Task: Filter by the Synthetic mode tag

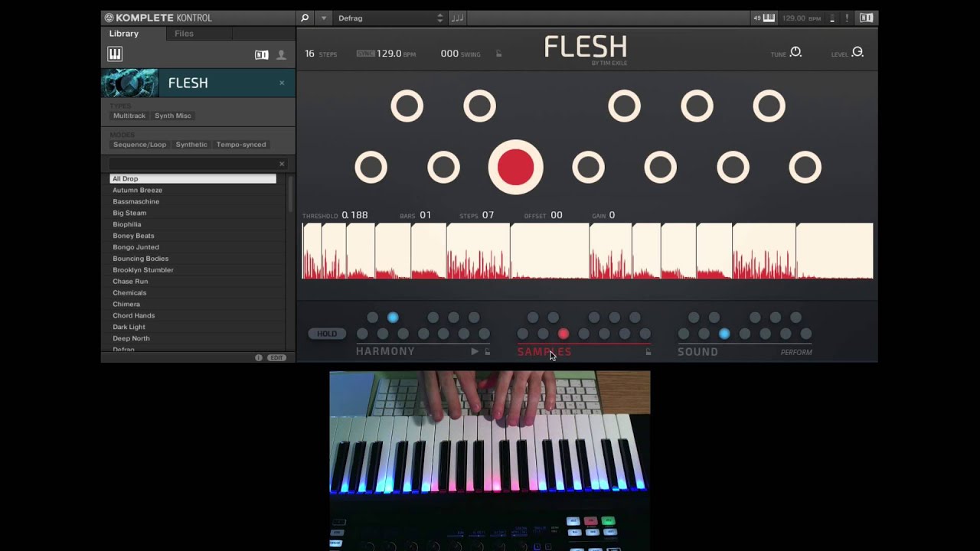Action: [x=191, y=145]
